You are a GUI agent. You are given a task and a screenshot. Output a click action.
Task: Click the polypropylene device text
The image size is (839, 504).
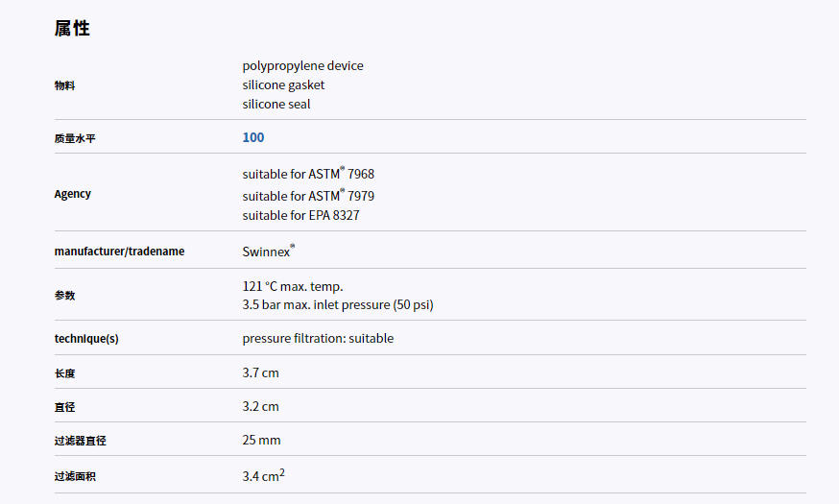pyautogui.click(x=302, y=66)
